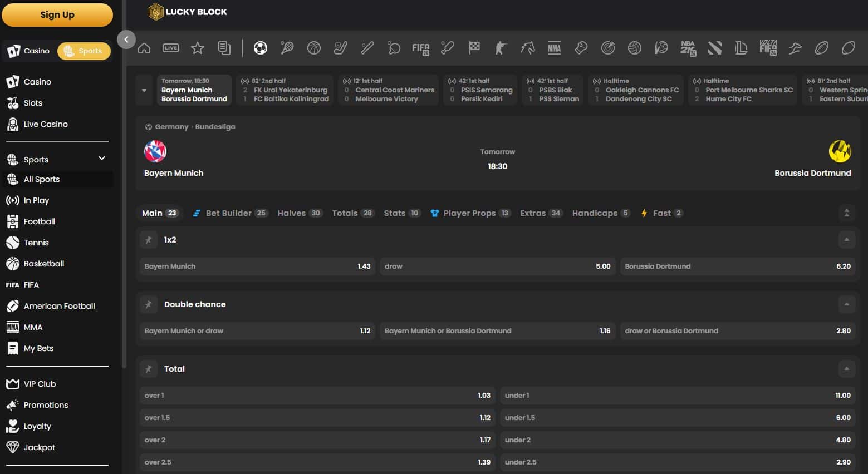Image resolution: width=868 pixels, height=474 pixels.
Task: Switch to Sports mode toggle
Action: click(x=84, y=51)
